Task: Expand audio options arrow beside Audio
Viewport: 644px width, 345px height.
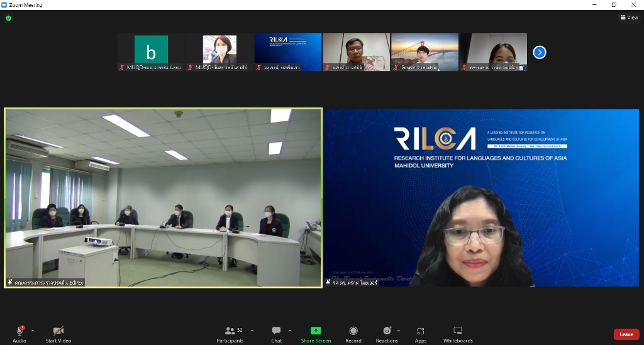Action: [x=33, y=331]
